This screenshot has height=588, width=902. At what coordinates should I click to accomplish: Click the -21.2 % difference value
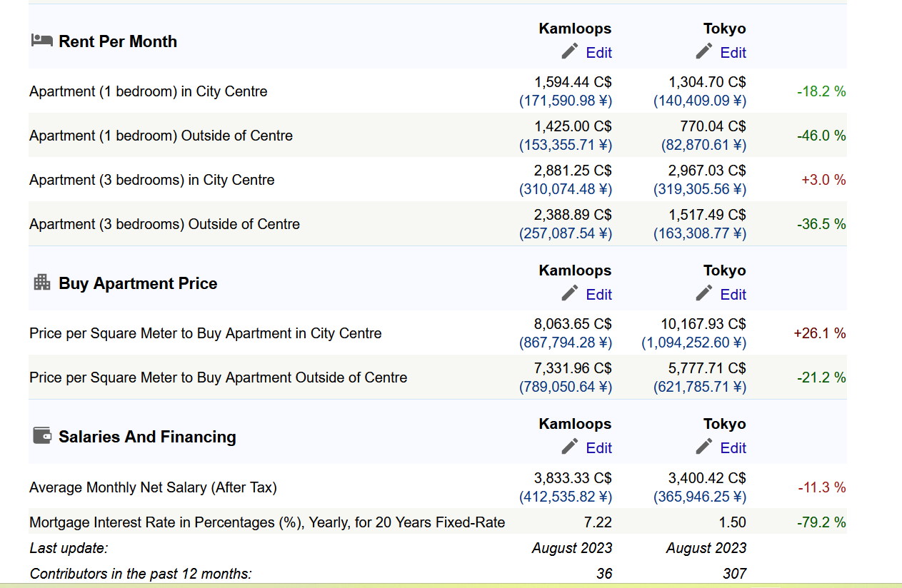point(821,377)
